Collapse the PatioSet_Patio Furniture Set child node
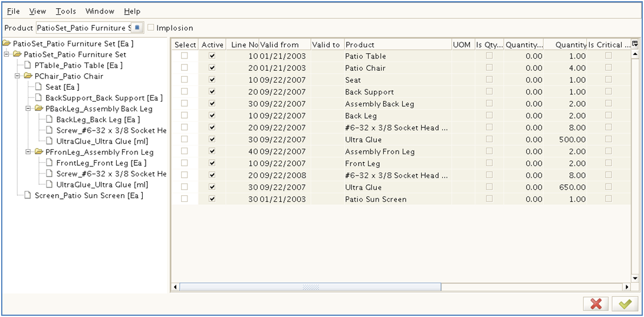644x317 pixels. (x=7, y=55)
